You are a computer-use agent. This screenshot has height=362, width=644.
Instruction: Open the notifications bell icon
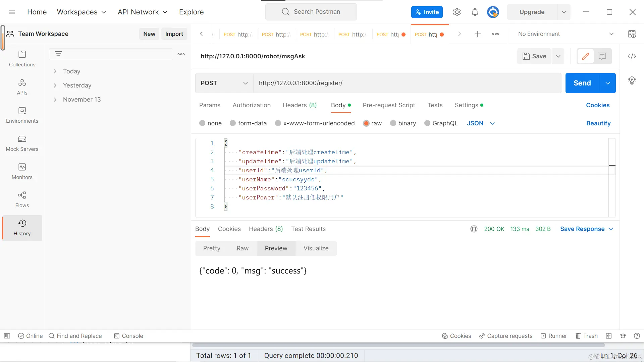[x=475, y=12]
